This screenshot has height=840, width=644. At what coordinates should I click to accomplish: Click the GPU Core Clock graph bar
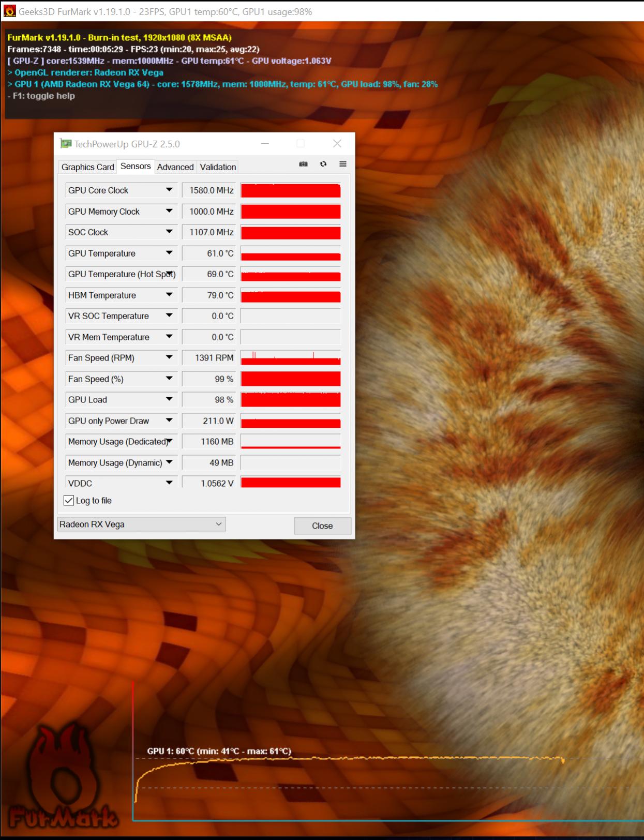291,190
